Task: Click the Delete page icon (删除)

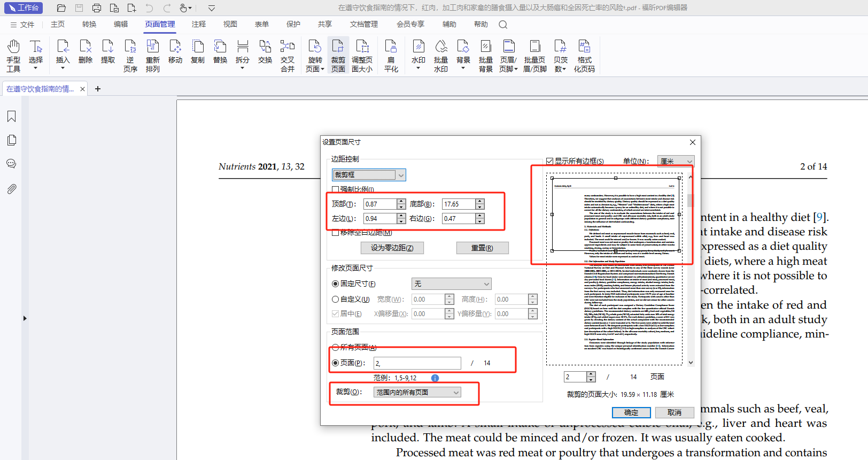Action: [86, 52]
